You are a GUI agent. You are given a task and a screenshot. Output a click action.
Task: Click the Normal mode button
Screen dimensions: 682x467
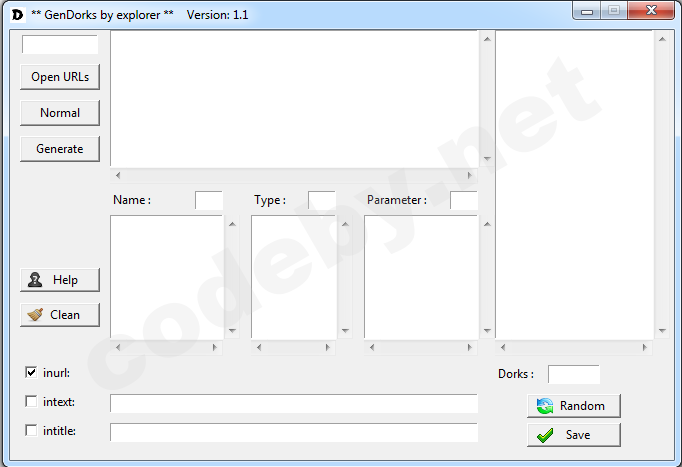click(x=60, y=113)
